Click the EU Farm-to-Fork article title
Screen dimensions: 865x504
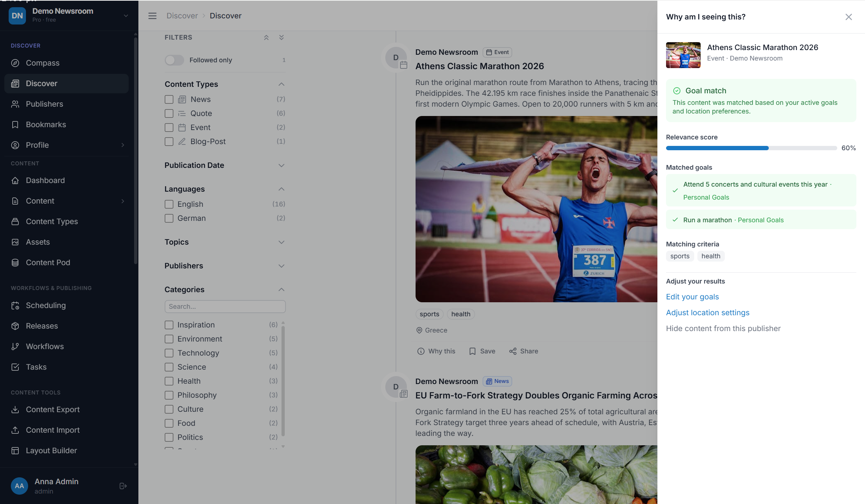click(536, 396)
